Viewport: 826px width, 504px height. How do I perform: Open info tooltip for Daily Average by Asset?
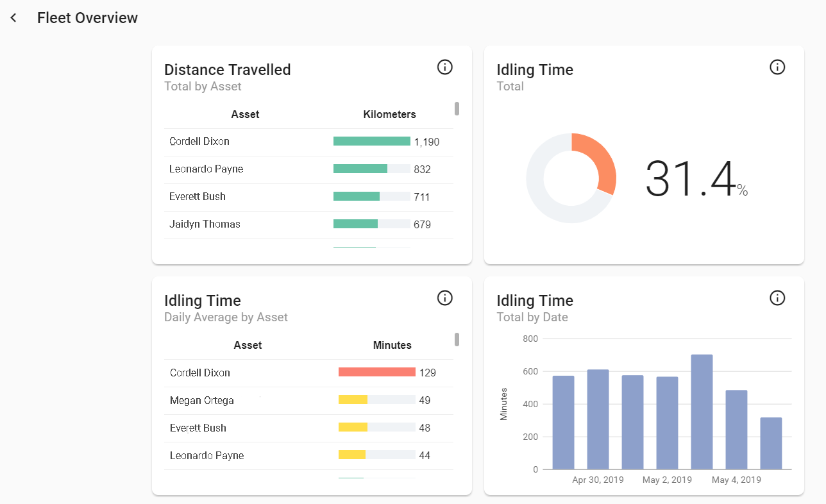[444, 298]
